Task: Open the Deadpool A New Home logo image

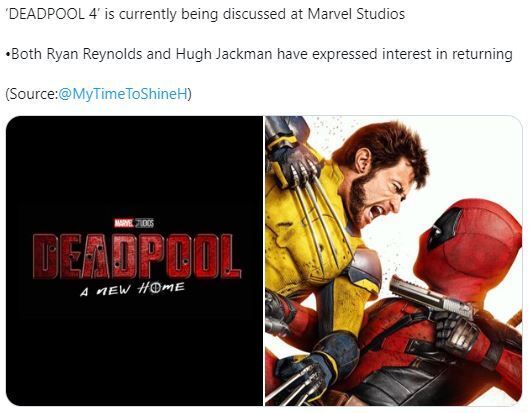Action: pyautogui.click(x=134, y=260)
